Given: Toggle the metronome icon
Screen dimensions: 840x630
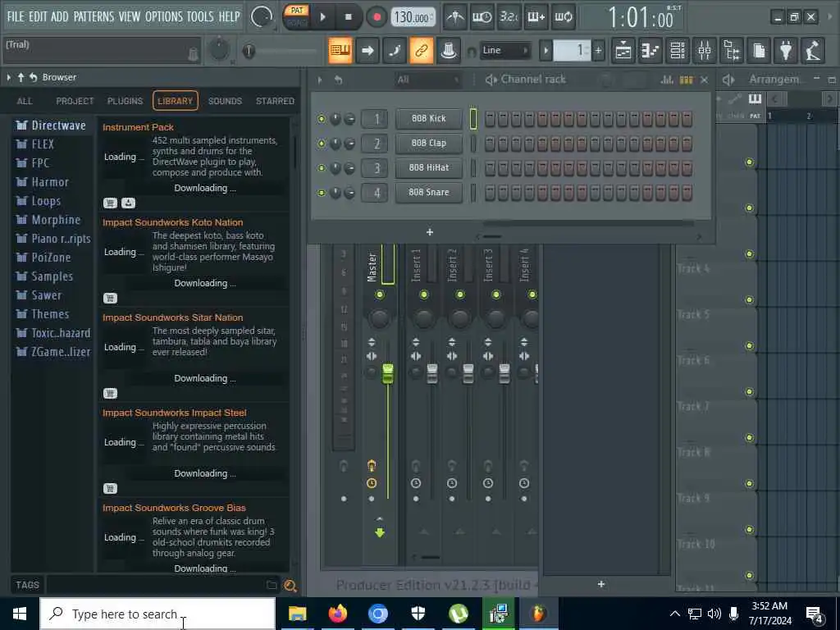Looking at the screenshot, I should [x=455, y=17].
